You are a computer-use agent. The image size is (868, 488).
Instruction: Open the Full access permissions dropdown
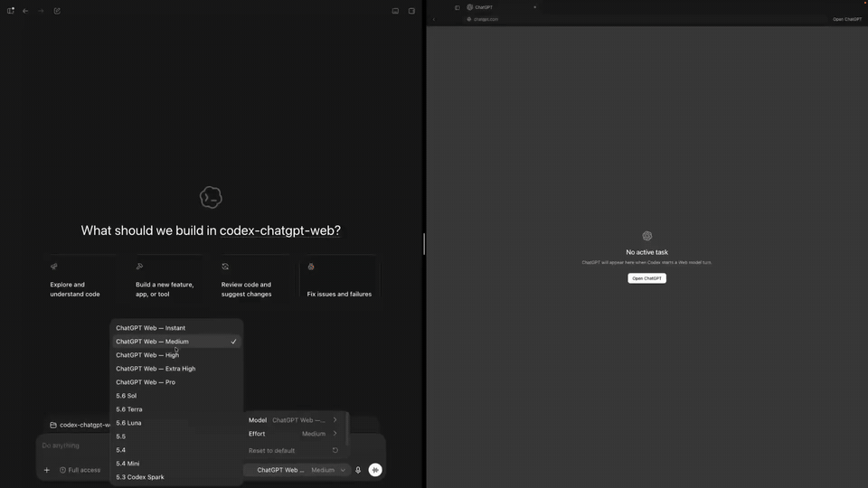click(x=80, y=470)
